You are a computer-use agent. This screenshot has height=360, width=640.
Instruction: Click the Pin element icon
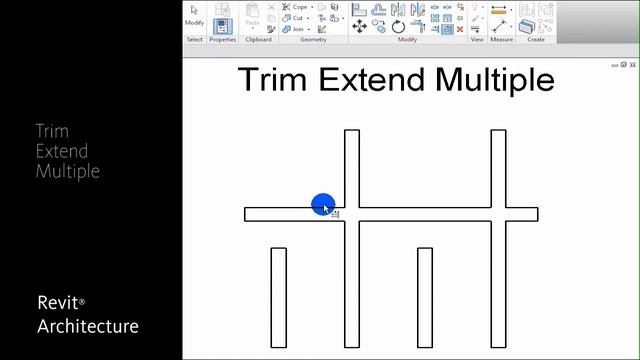(460, 18)
